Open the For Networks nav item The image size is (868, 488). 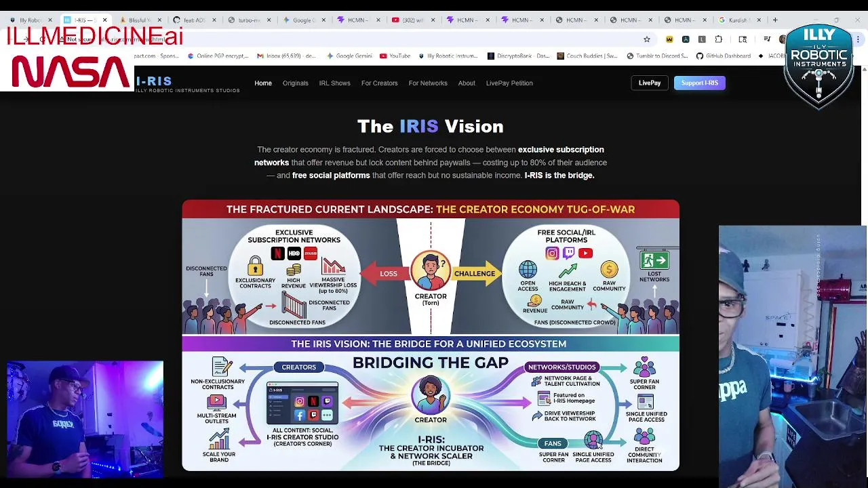pyautogui.click(x=428, y=83)
